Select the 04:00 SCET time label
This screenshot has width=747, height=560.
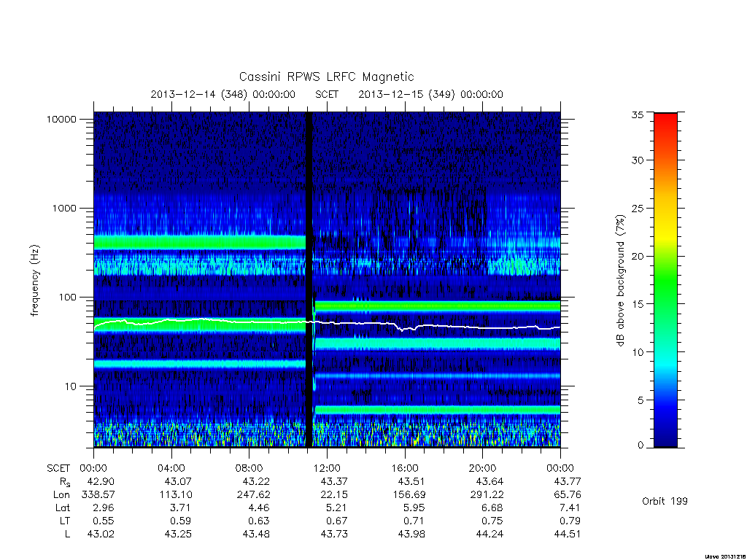click(x=171, y=468)
